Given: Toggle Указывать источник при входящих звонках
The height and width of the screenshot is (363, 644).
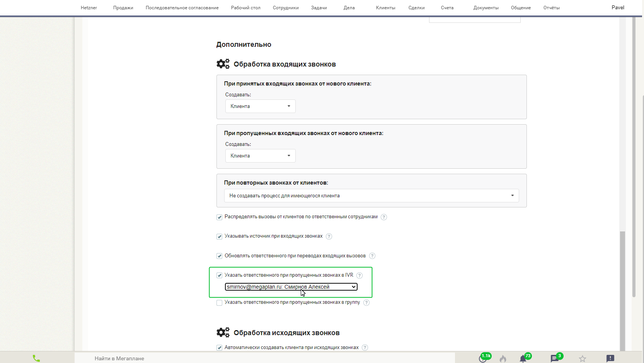Looking at the screenshot, I should 219,236.
